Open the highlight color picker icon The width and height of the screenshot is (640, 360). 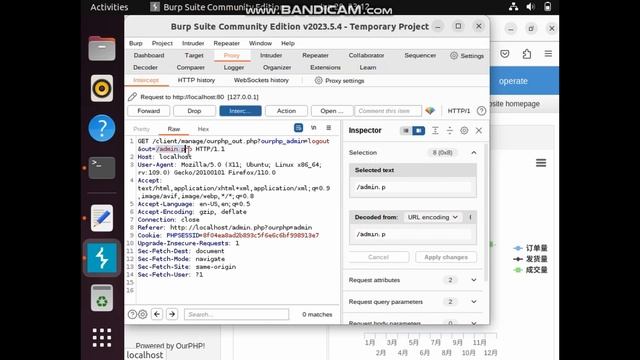tap(430, 111)
